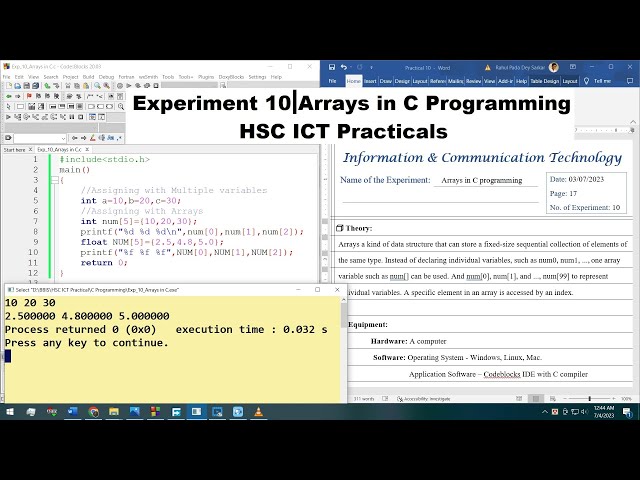Open Code::Blocks Settings menu

[x=257, y=77]
